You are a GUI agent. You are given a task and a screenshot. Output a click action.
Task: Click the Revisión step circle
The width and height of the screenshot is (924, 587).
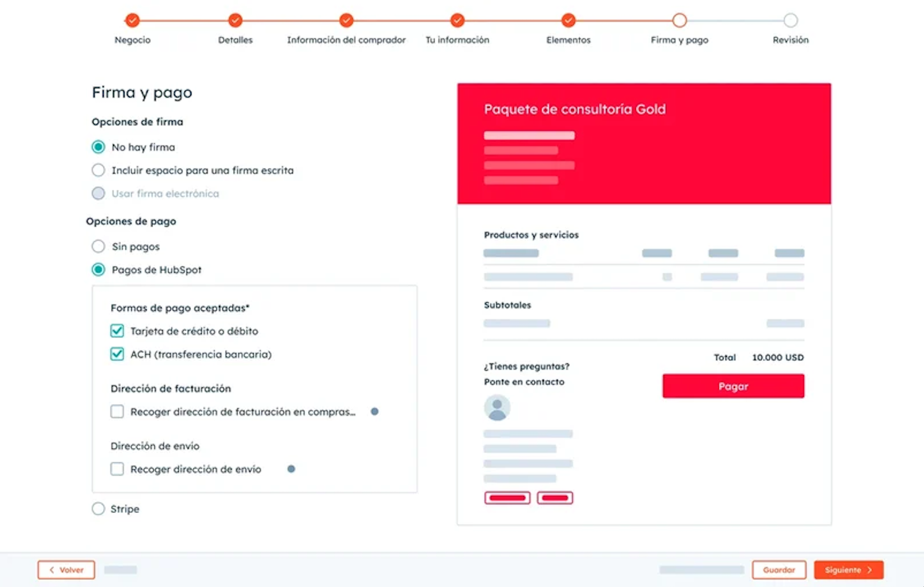[790, 20]
